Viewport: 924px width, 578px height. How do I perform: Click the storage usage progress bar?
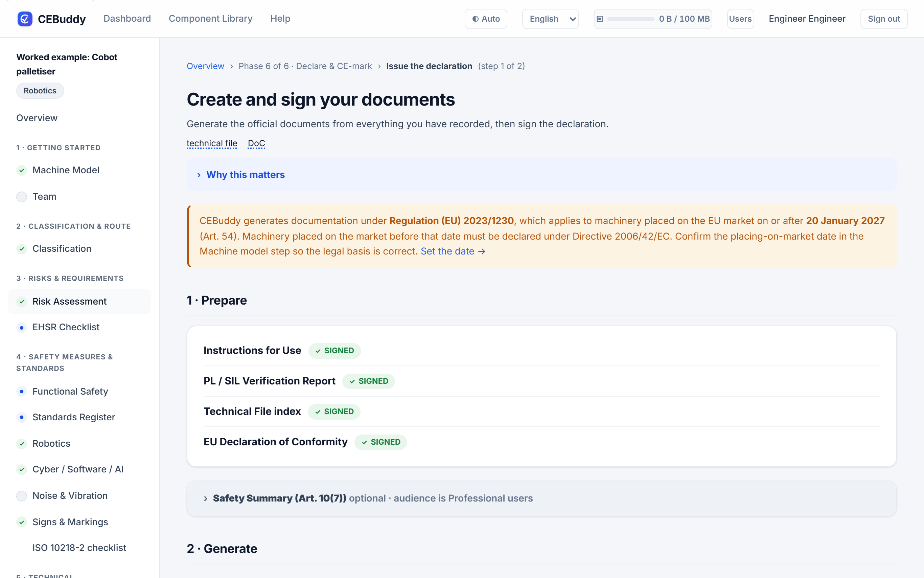point(631,19)
